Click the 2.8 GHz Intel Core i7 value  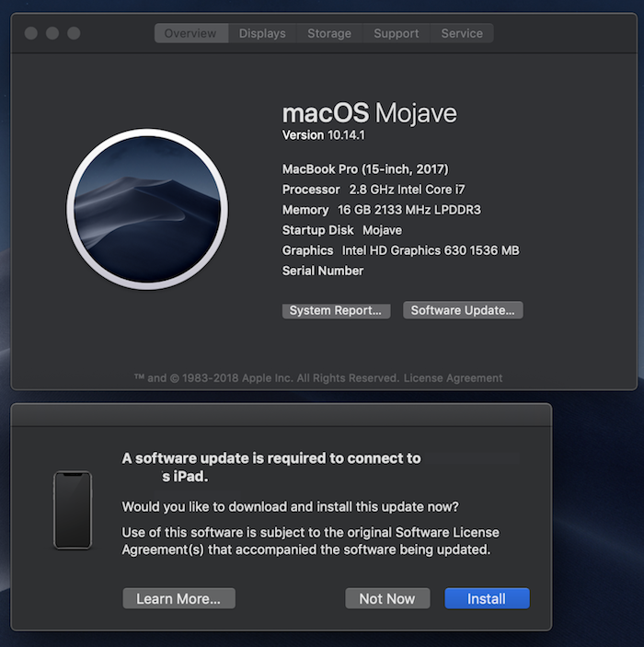407,190
